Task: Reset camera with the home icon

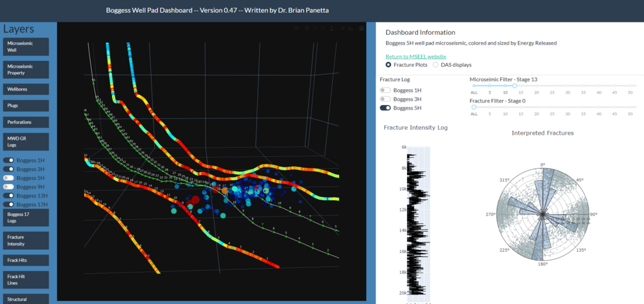Action: (343, 28)
